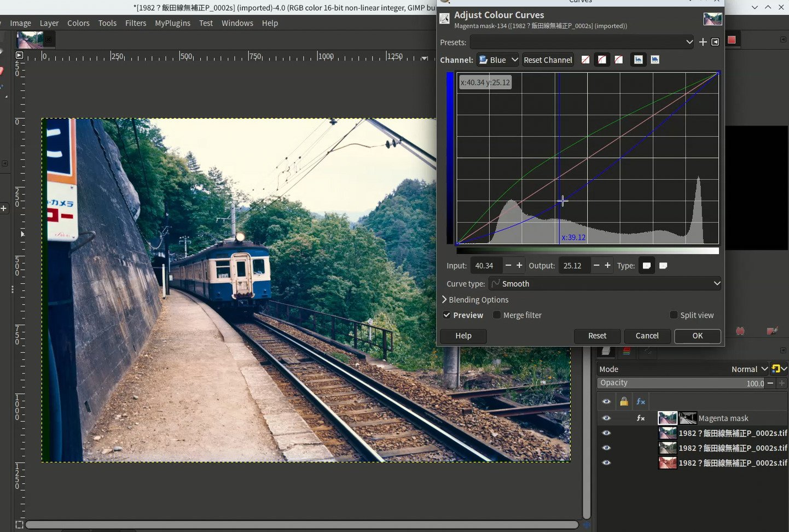Screen dimensions: 789x532
Task: Switch to logarithmic histogram icon
Action: (x=655, y=60)
